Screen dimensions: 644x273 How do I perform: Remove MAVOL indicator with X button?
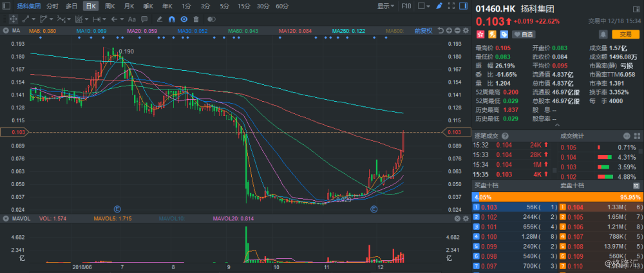pos(457,219)
